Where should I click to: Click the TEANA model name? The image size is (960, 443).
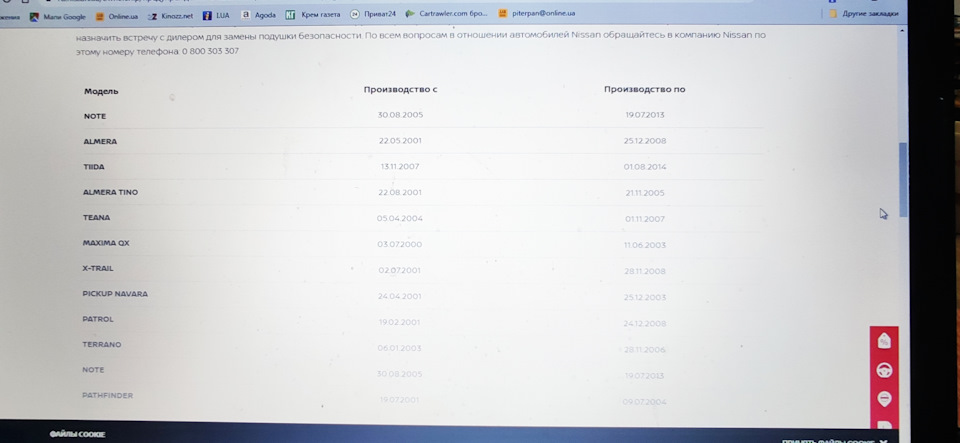[96, 218]
